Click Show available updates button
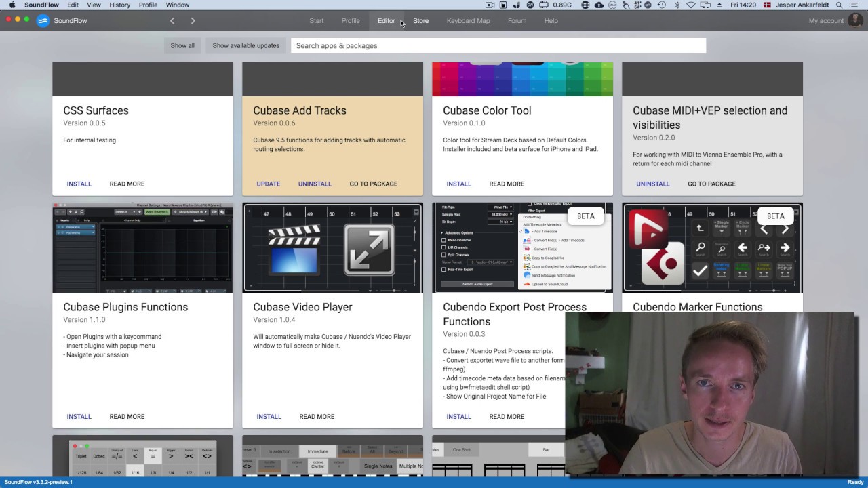 (x=245, y=45)
